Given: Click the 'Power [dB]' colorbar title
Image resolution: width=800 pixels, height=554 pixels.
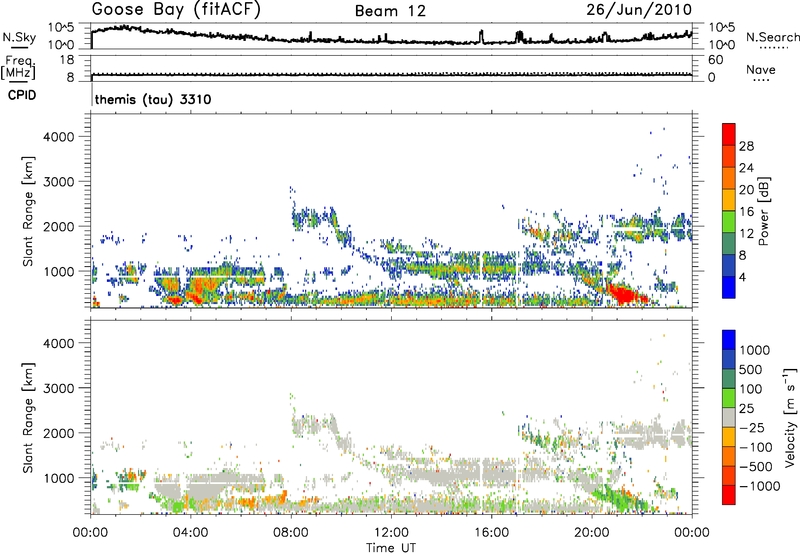Looking at the screenshot, I should [x=763, y=211].
